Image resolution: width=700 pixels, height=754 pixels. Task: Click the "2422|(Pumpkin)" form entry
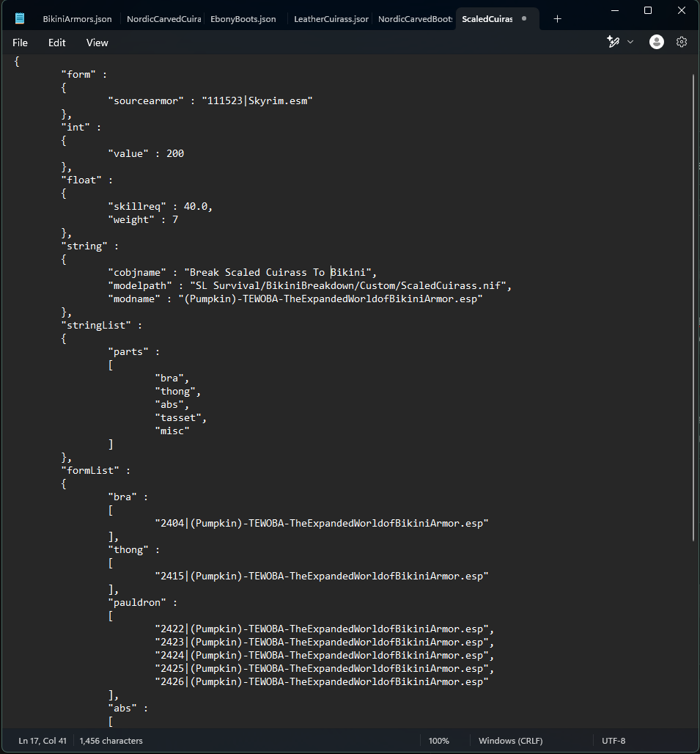click(x=322, y=629)
